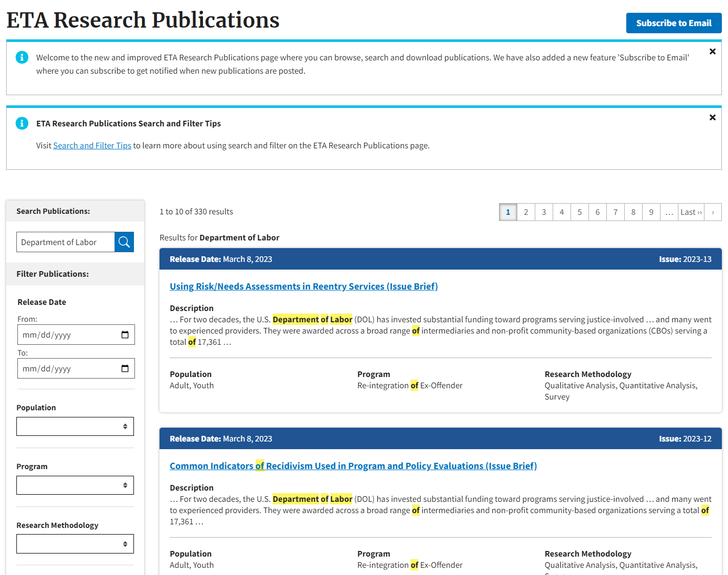Jump to the Last results page
Viewport: 728px width, 575px height.
(691, 212)
